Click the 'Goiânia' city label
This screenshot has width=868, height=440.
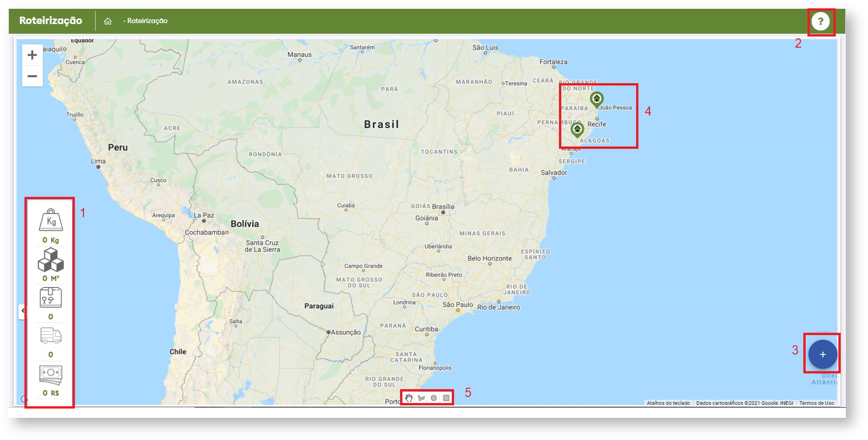click(x=426, y=218)
